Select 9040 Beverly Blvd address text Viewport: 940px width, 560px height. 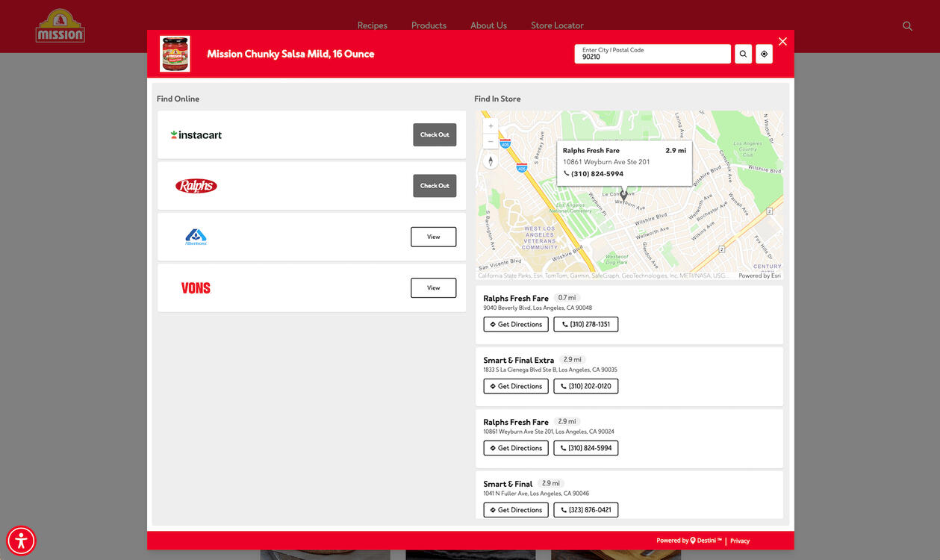(538, 308)
